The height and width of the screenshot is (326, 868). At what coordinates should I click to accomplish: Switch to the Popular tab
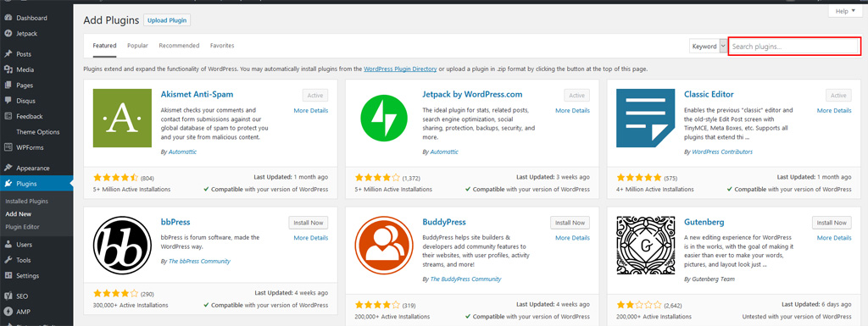coord(138,46)
